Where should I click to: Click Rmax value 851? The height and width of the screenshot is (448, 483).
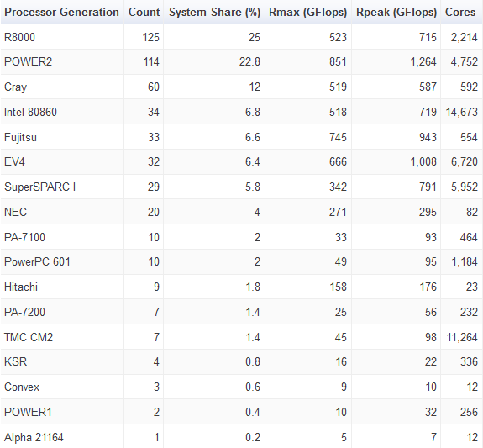[x=338, y=61]
